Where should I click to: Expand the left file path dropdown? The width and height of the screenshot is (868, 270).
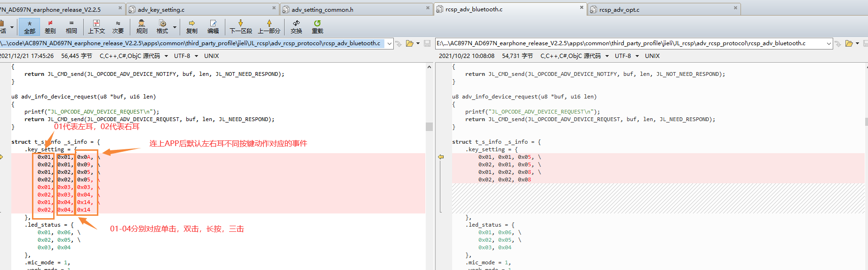[x=389, y=43]
